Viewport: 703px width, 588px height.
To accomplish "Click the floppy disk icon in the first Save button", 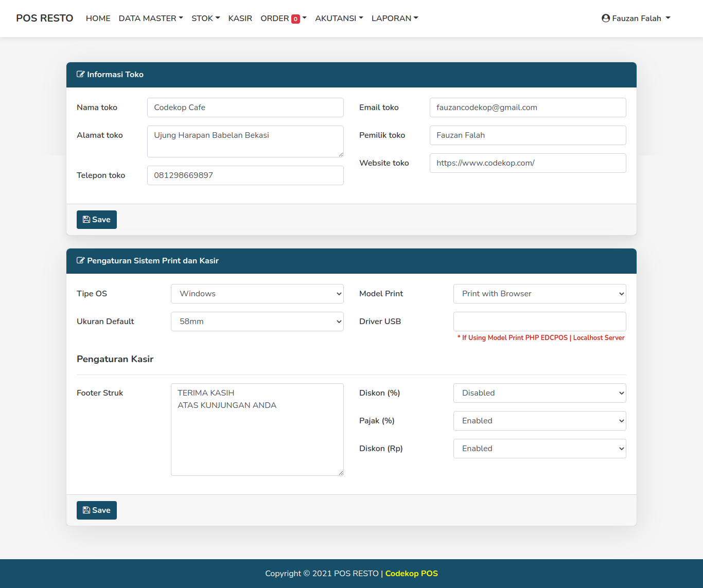I will [x=86, y=220].
